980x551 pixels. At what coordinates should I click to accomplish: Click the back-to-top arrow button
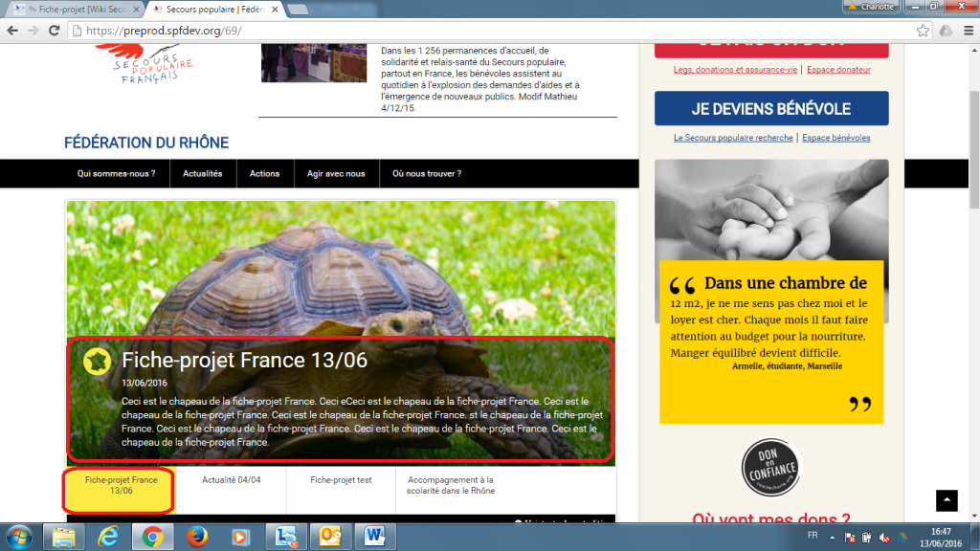[x=947, y=500]
